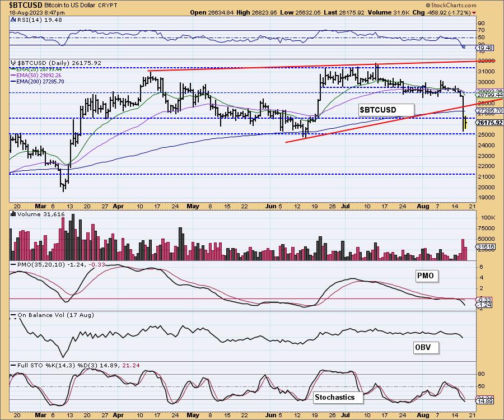This screenshot has width=504, height=420.
Task: Click the Full STO legend line marker
Action: click(13, 365)
